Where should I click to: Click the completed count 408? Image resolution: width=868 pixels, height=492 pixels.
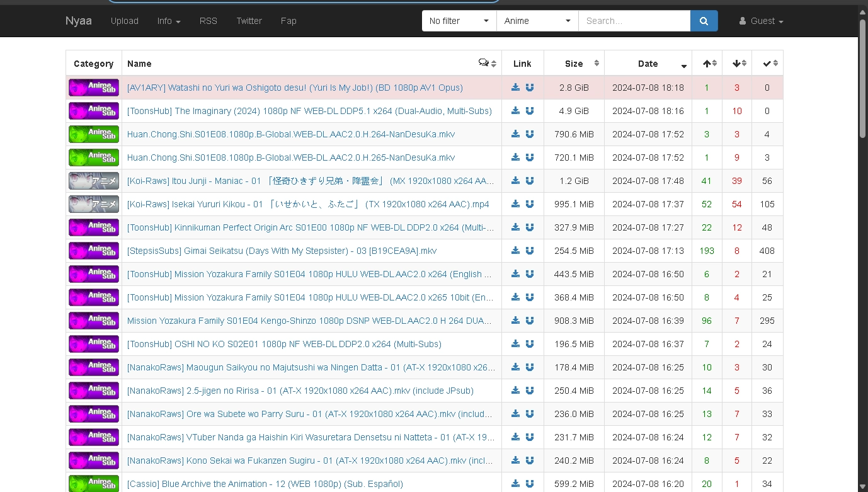pos(767,251)
